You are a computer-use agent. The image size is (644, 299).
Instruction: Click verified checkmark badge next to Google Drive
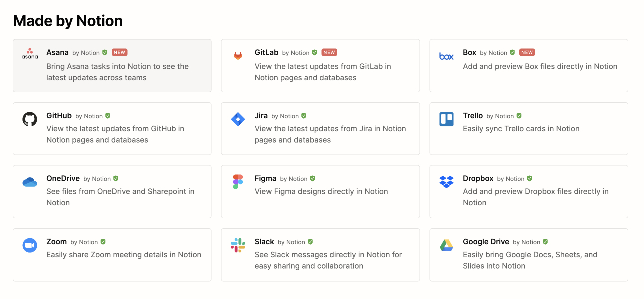click(545, 242)
